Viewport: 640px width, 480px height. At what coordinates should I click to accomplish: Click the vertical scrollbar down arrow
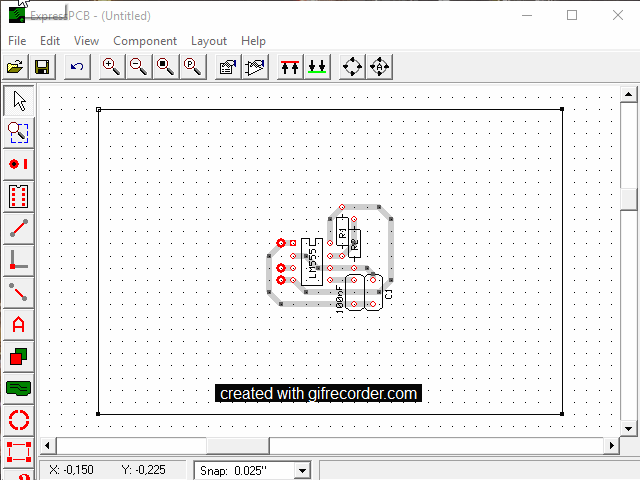click(x=628, y=429)
